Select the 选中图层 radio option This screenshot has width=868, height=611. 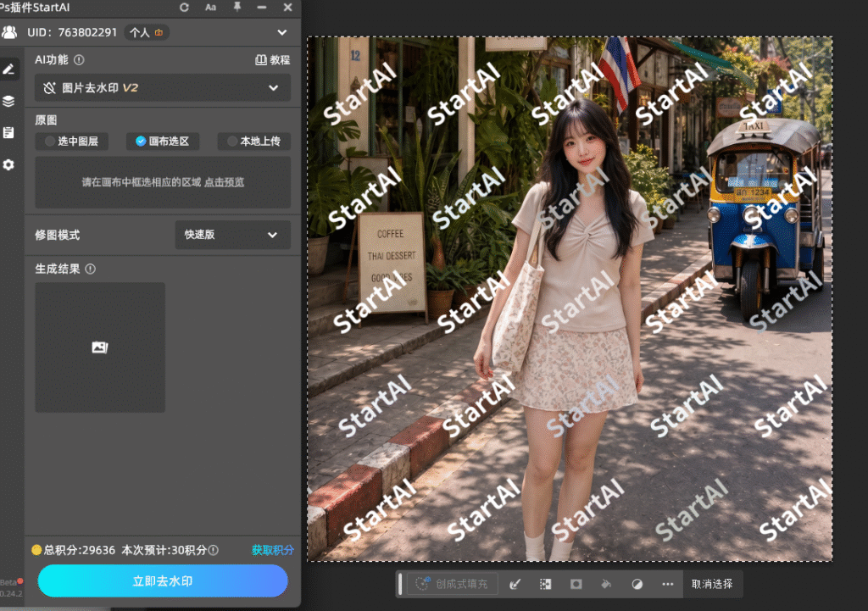pyautogui.click(x=72, y=142)
